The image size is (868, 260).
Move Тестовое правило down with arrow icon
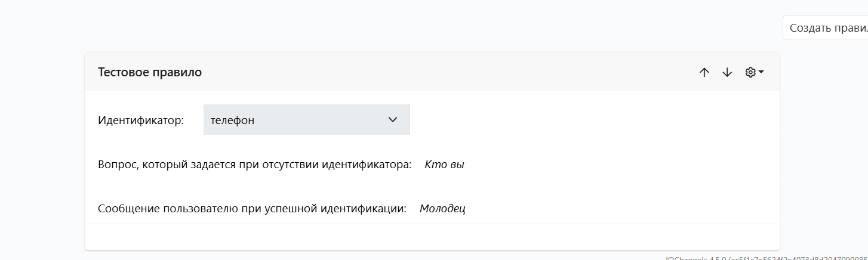pyautogui.click(x=727, y=72)
